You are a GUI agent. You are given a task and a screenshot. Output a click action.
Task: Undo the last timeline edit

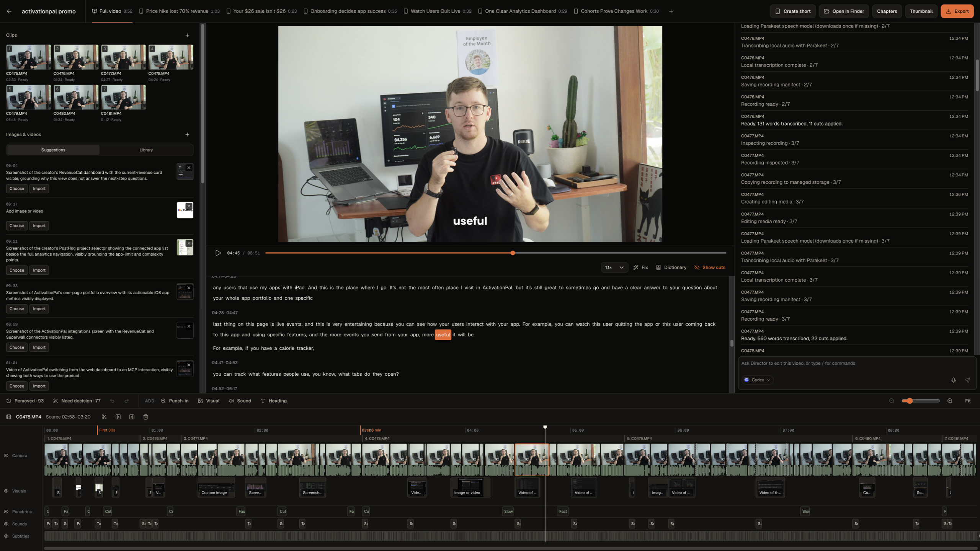click(x=112, y=401)
